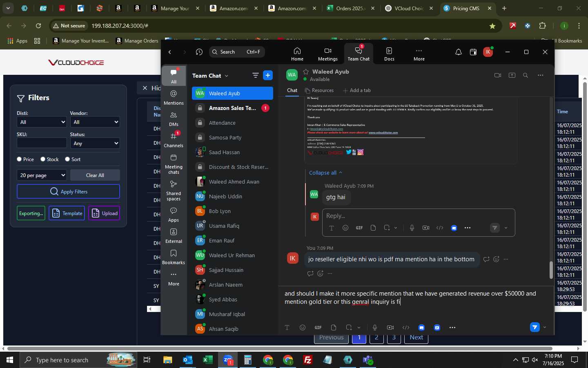Select the Stock radio button
The height and width of the screenshot is (368, 588).
pos(43,159)
